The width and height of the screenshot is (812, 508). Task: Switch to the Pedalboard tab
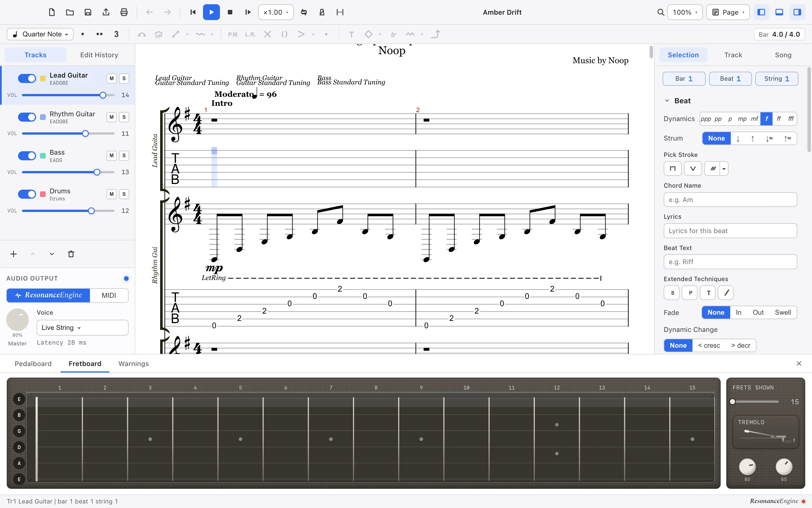(33, 364)
